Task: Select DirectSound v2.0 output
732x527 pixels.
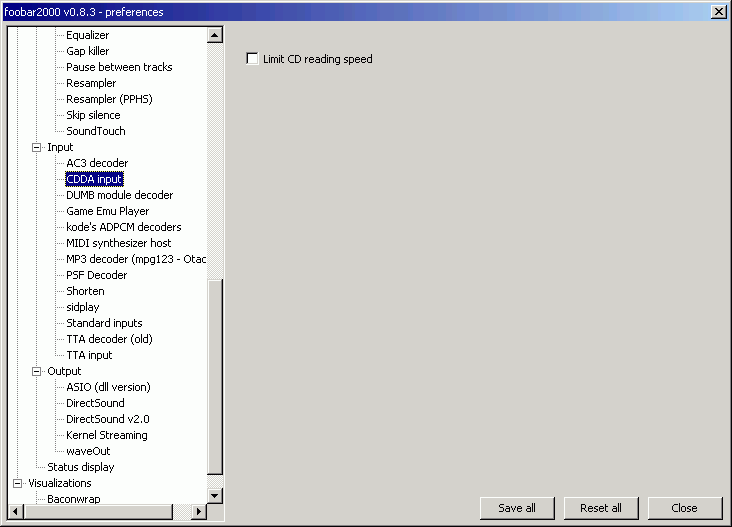Action: click(108, 419)
